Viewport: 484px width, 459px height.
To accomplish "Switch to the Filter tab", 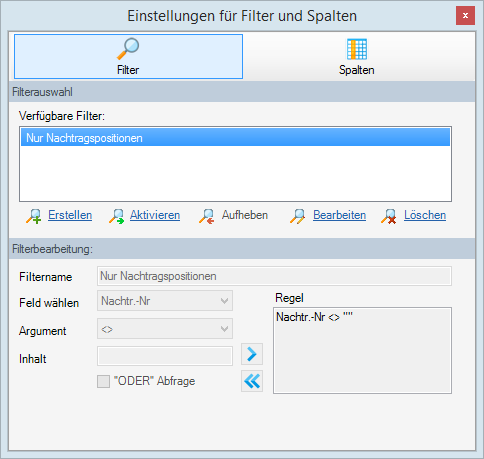I will click(128, 56).
